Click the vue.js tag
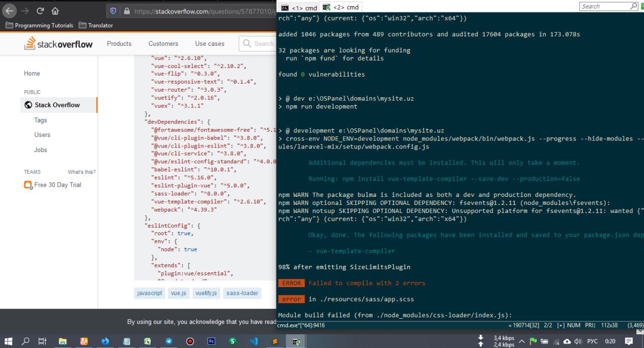 (x=179, y=293)
